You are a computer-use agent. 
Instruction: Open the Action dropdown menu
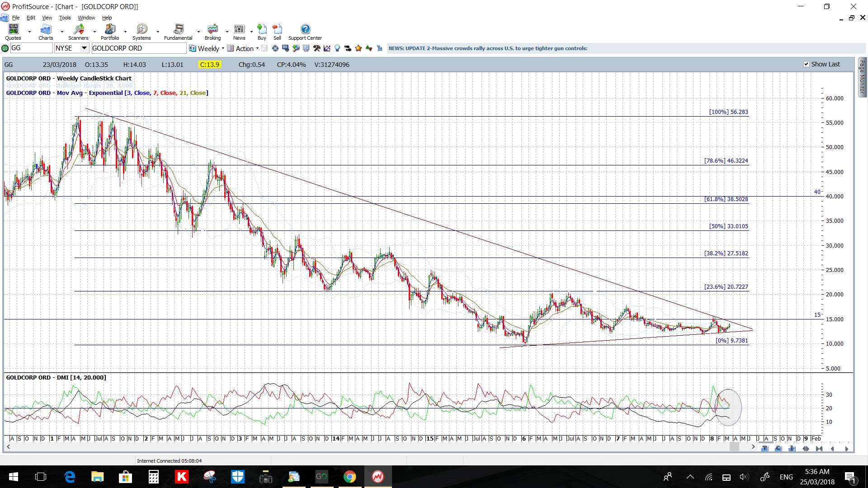click(257, 48)
